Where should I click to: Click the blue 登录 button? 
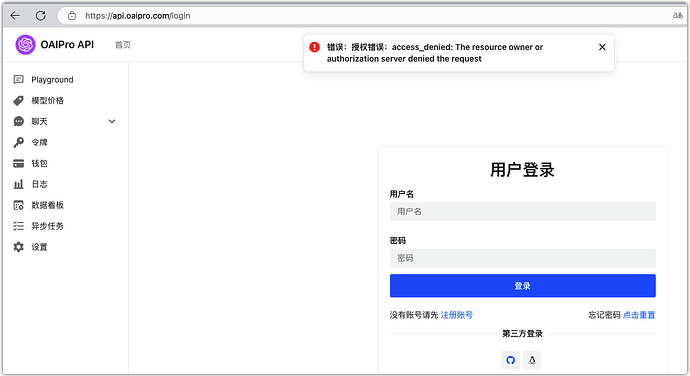click(522, 286)
